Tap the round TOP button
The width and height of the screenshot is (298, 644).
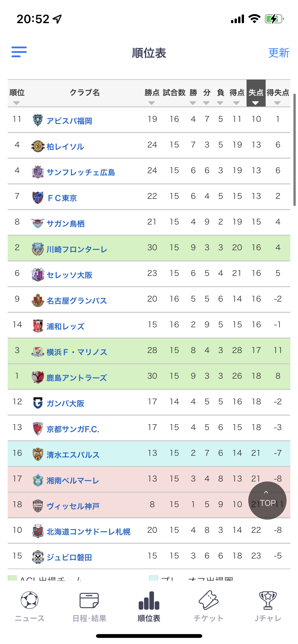(267, 500)
